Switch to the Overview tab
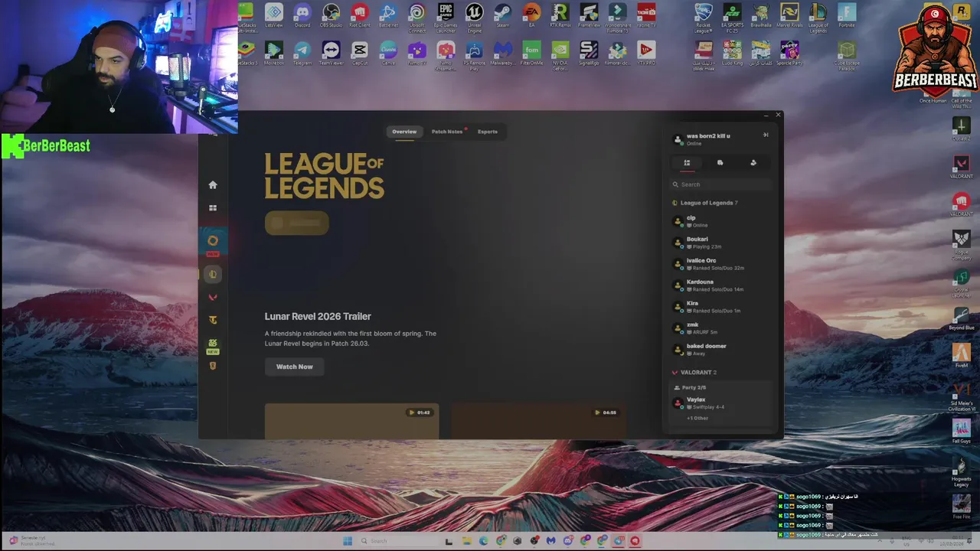 [404, 132]
